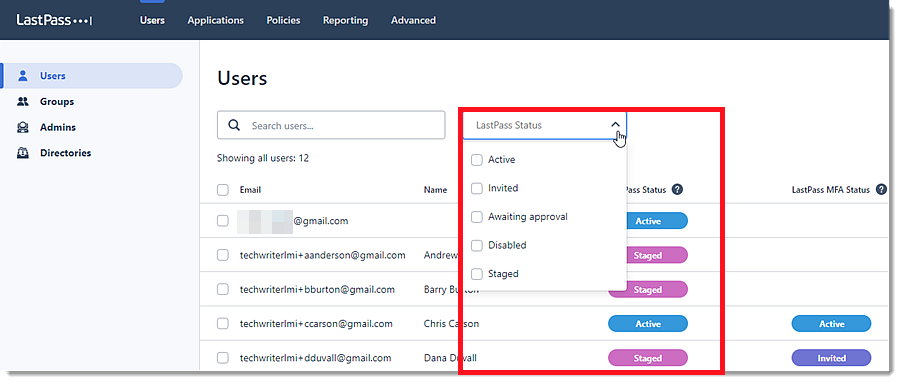
Task: Open Groups via the people icon
Action: (x=23, y=102)
